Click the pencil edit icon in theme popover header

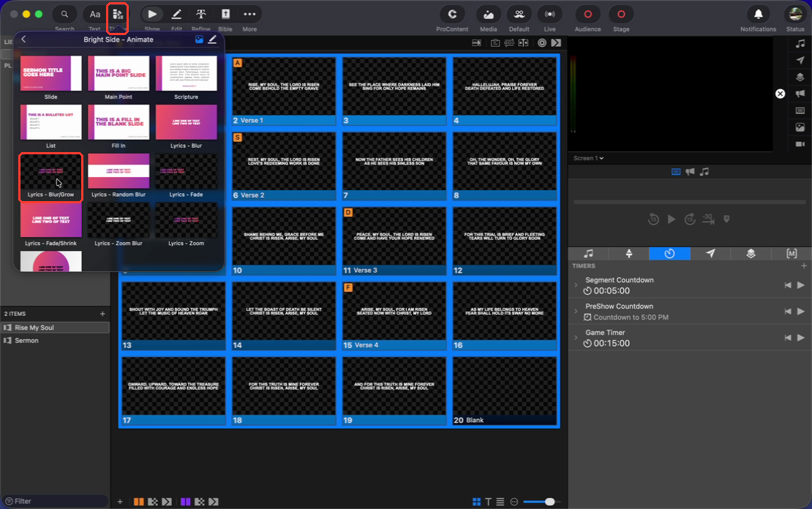212,39
